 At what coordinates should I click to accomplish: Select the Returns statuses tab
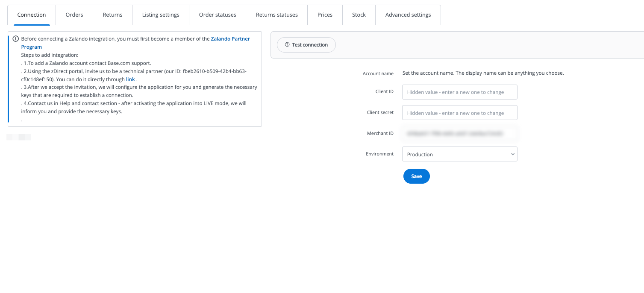pyautogui.click(x=276, y=15)
